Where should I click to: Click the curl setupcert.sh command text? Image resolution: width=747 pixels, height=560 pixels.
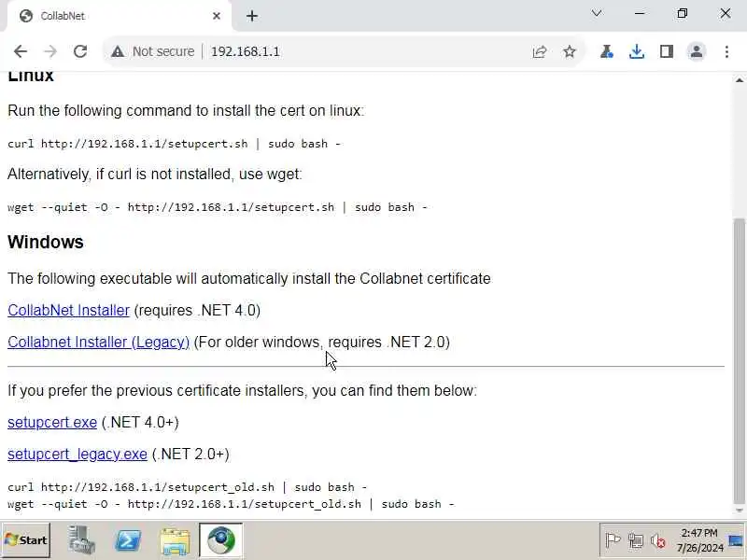[x=175, y=144]
